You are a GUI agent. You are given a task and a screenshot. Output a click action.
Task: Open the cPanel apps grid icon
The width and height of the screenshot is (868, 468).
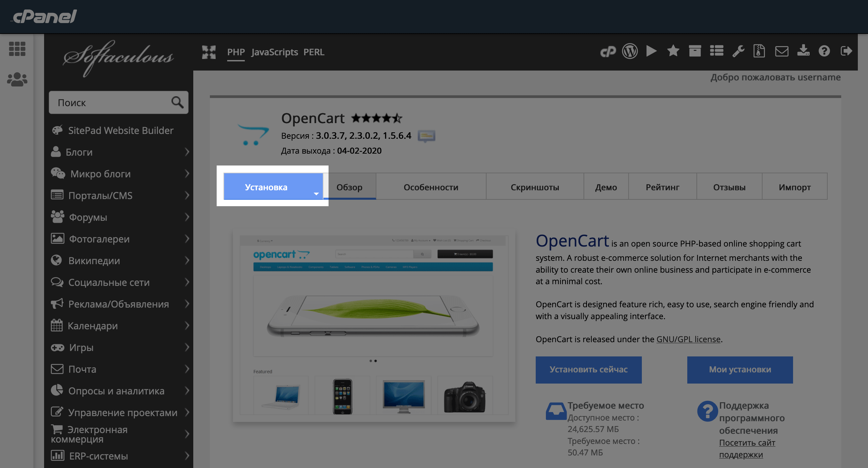(17, 49)
